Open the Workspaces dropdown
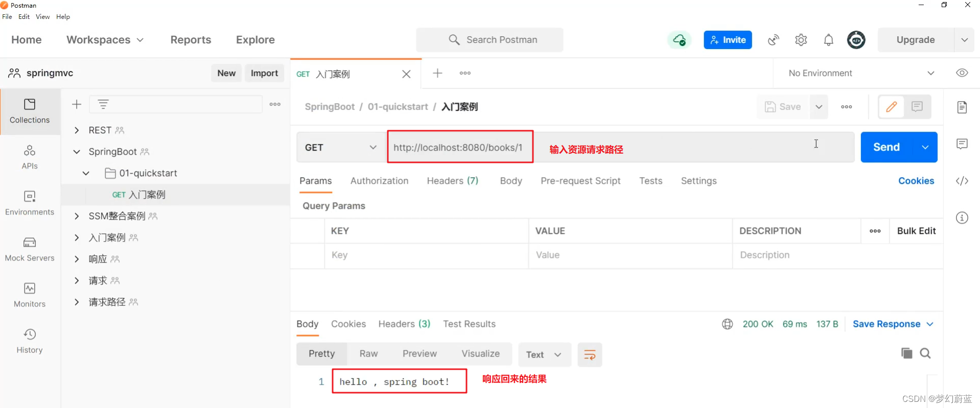Viewport: 980px width, 408px height. coord(105,40)
